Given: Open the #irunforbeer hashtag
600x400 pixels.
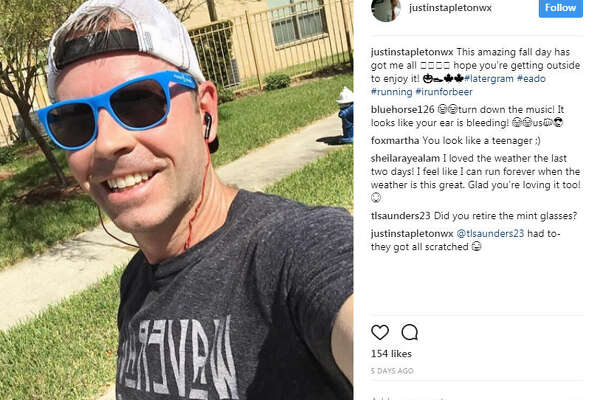Looking at the screenshot, I should click(x=444, y=92).
